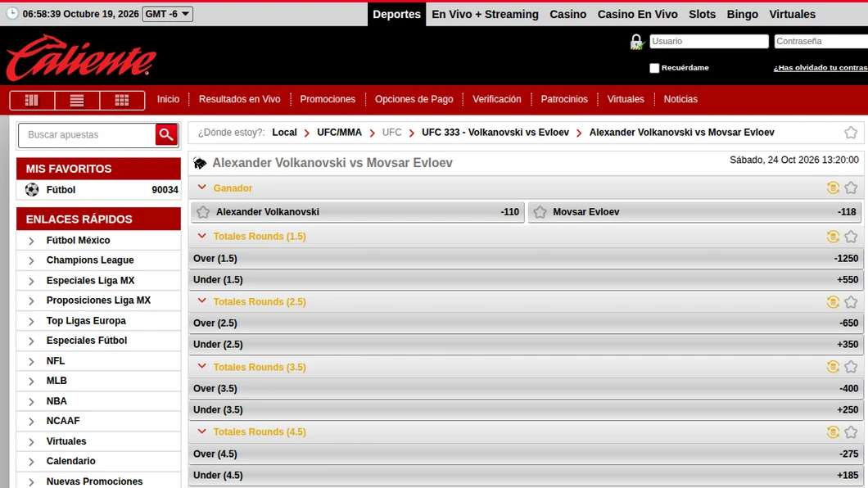The width and height of the screenshot is (868, 488).
Task: Open the En Vivo + Streaming tab
Action: coord(485,15)
